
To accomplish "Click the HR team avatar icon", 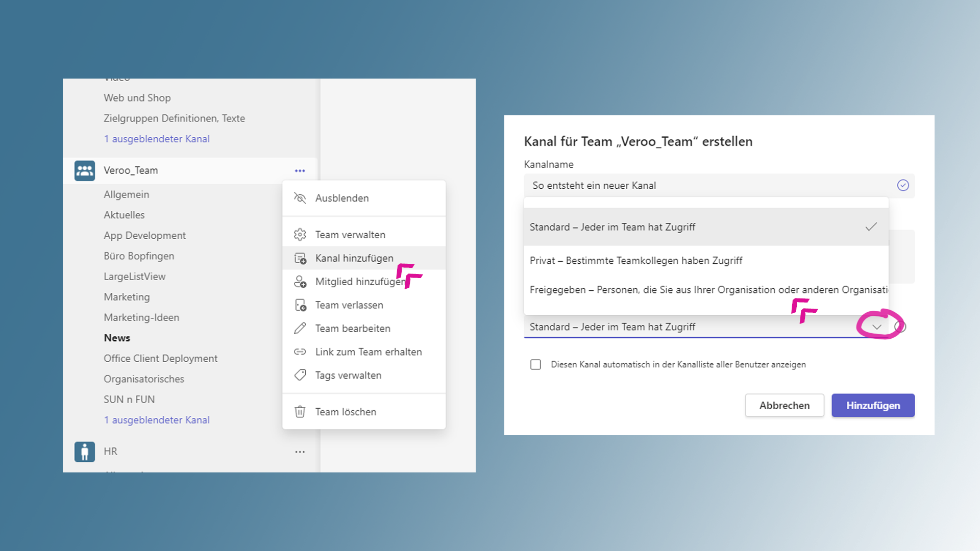I will pos(84,452).
